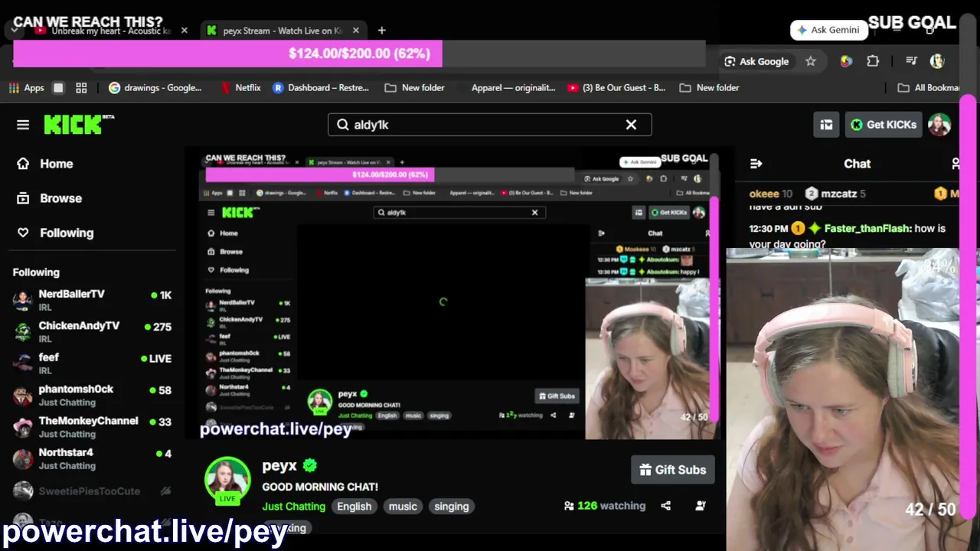Viewport: 980px width, 551px height.
Task: Open TheMonkeyChannel from the Following list
Action: (92, 427)
